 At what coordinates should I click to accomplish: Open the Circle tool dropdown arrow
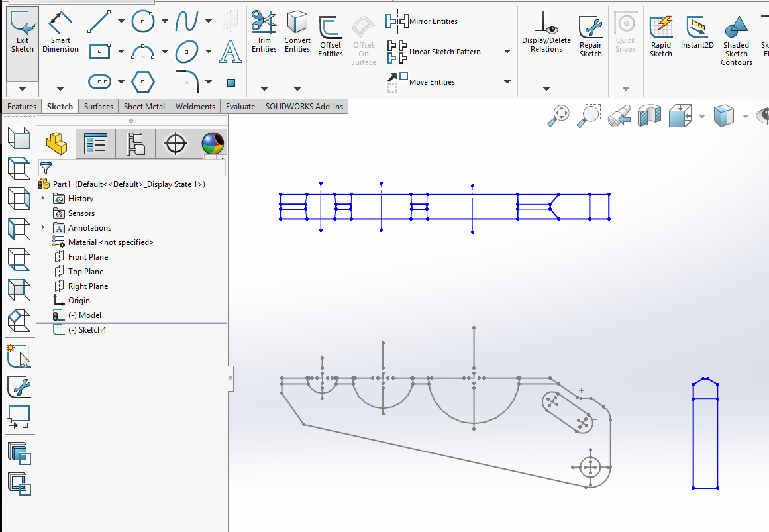click(x=165, y=21)
